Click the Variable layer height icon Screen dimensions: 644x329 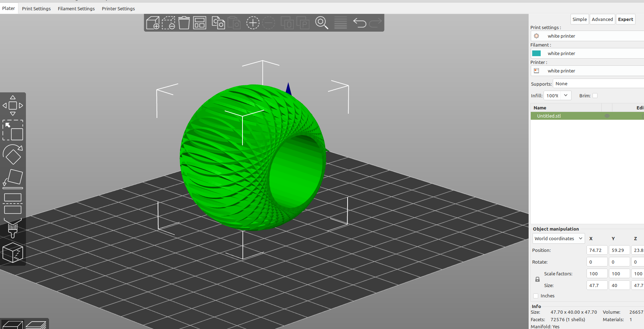[340, 23]
